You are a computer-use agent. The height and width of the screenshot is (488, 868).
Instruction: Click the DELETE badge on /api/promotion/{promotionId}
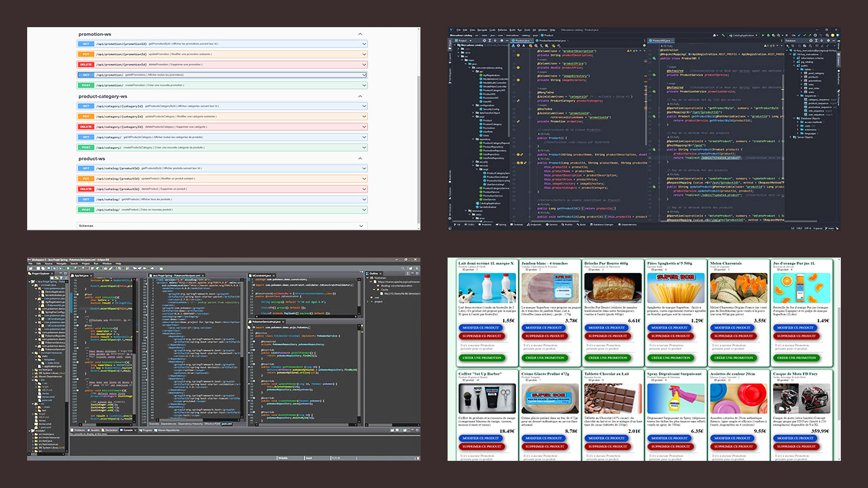click(86, 64)
